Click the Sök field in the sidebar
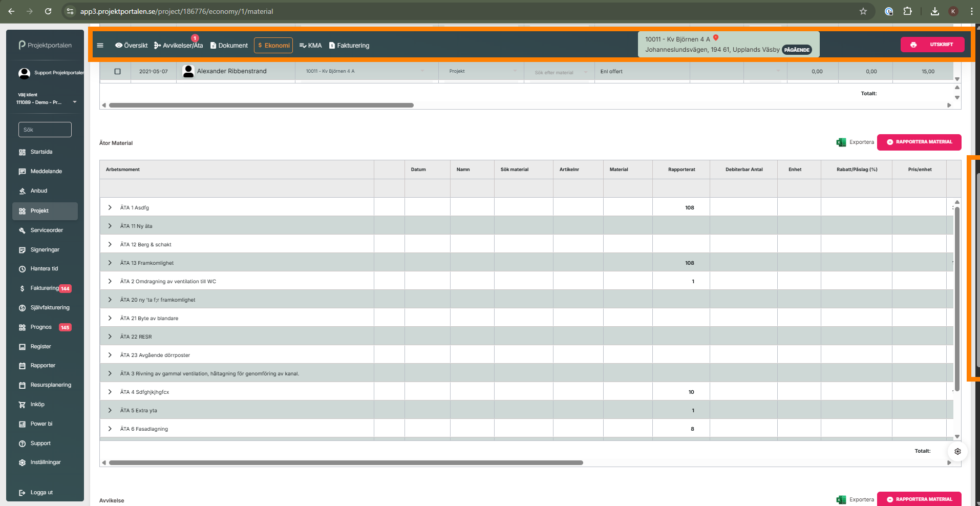The height and width of the screenshot is (506, 980). 45,130
